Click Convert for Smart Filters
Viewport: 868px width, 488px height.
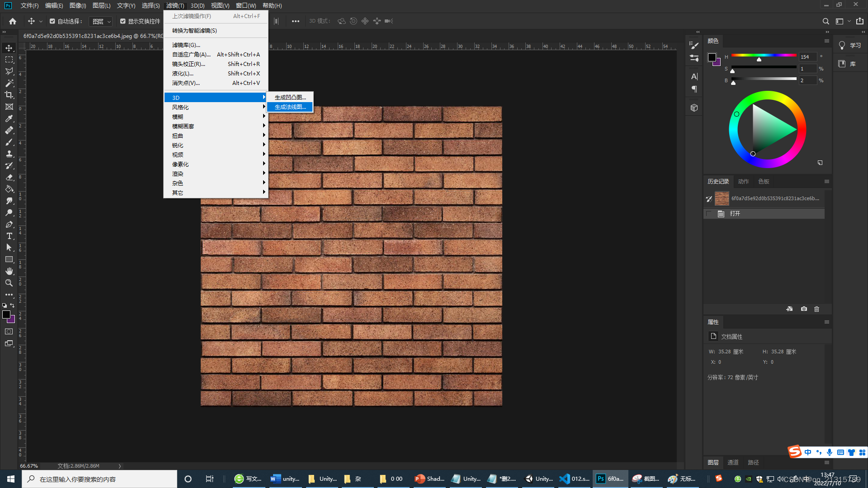pos(194,31)
